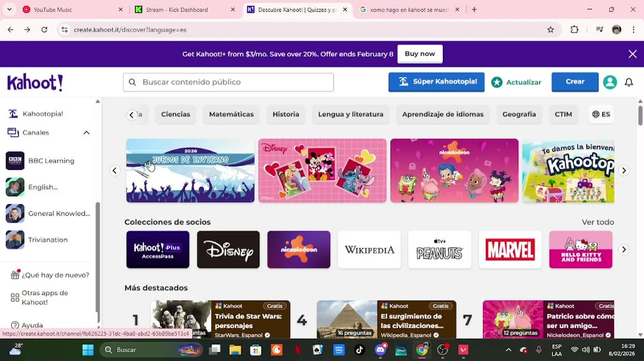
Task: Click Buy now in promo banner
Action: (x=420, y=54)
